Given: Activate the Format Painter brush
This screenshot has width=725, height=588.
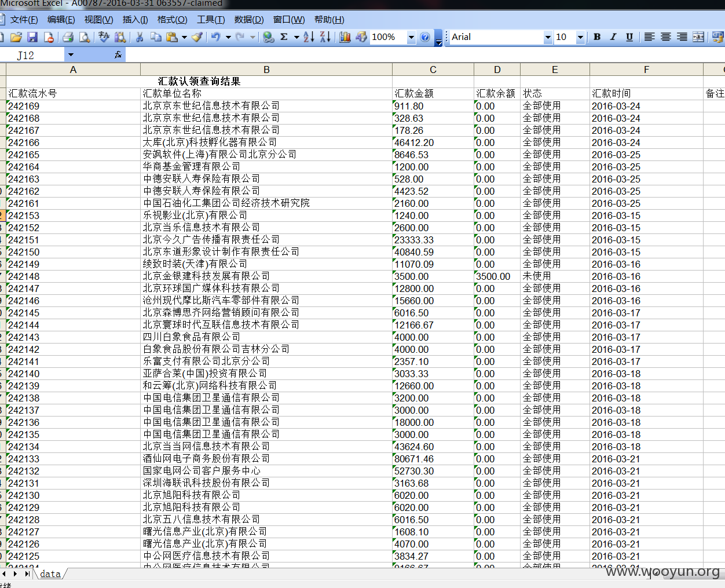Looking at the screenshot, I should [197, 37].
